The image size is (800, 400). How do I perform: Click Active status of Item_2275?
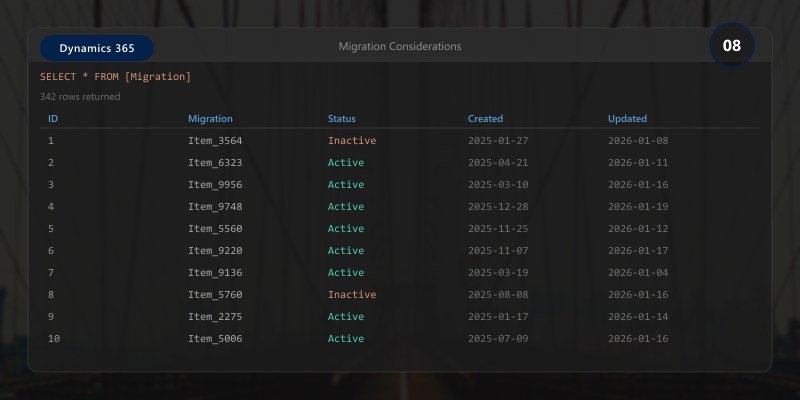click(346, 316)
